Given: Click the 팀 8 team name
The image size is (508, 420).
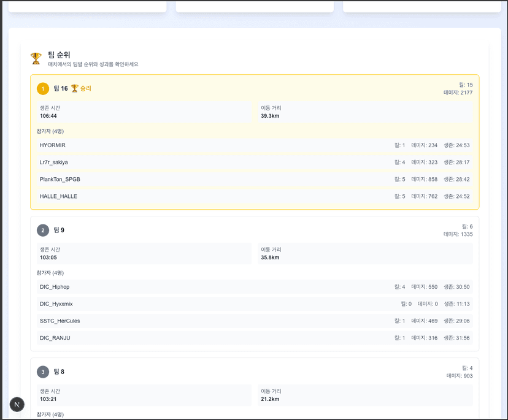Looking at the screenshot, I should [59, 372].
